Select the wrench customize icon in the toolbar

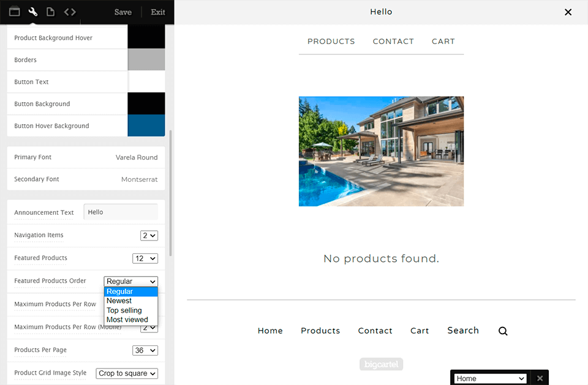(32, 11)
